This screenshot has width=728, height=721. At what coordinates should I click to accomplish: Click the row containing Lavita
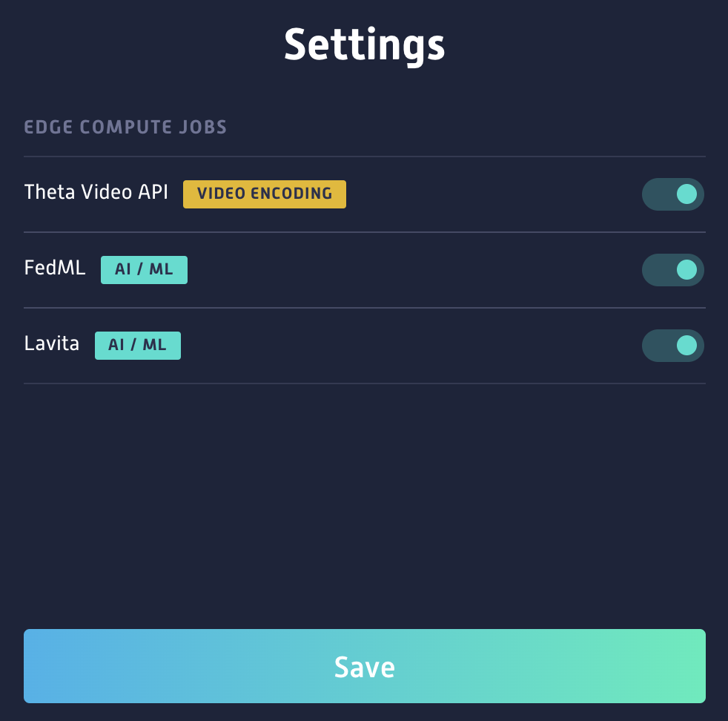364,346
